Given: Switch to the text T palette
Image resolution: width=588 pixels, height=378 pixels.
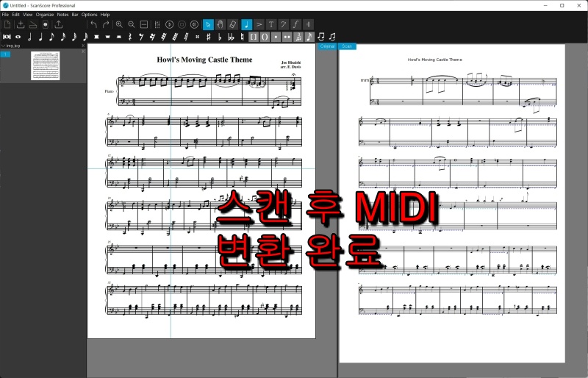Looking at the screenshot, I should 271,25.
